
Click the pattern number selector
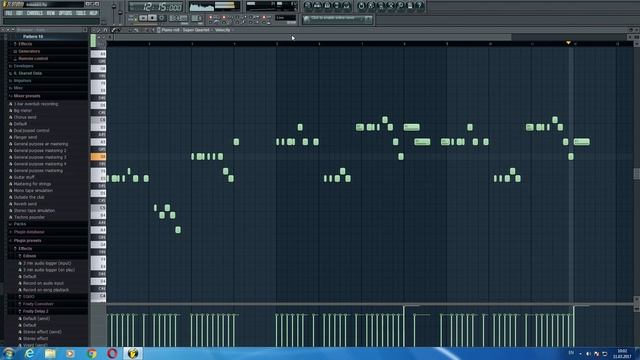coord(196,18)
